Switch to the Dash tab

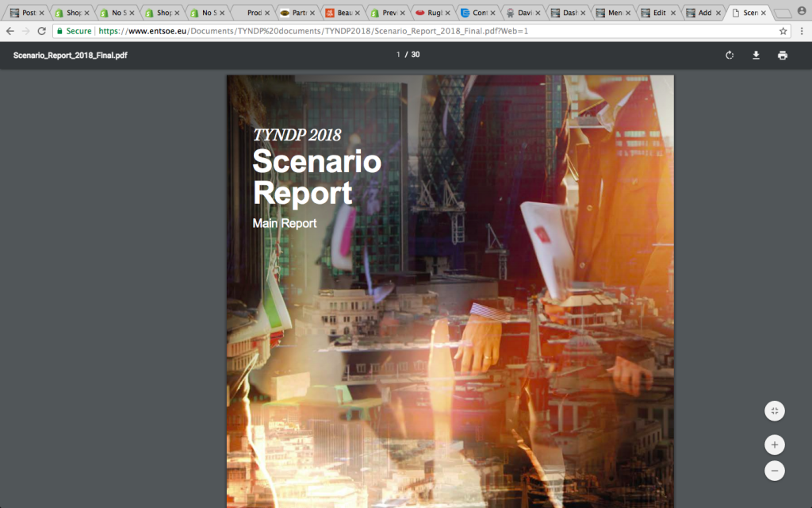569,13
